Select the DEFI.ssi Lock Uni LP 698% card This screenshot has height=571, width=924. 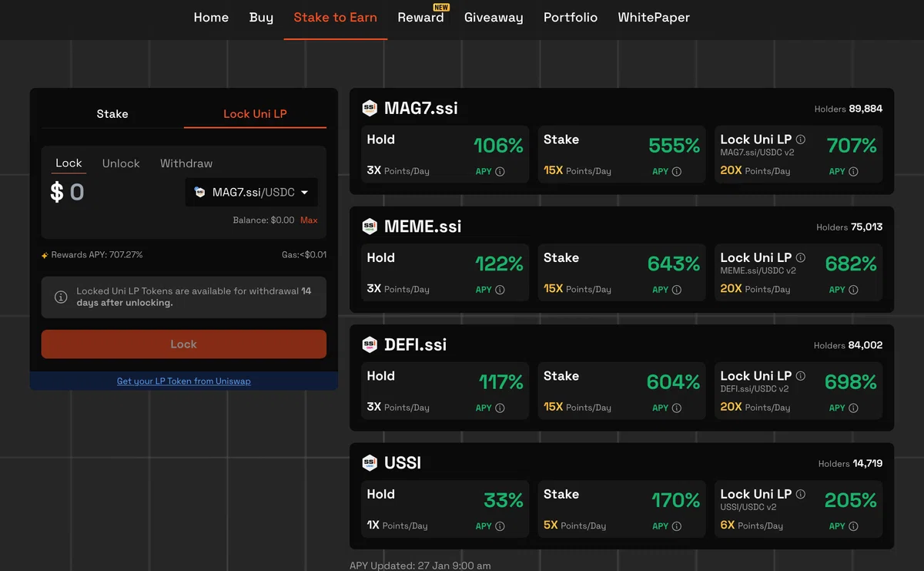(798, 390)
